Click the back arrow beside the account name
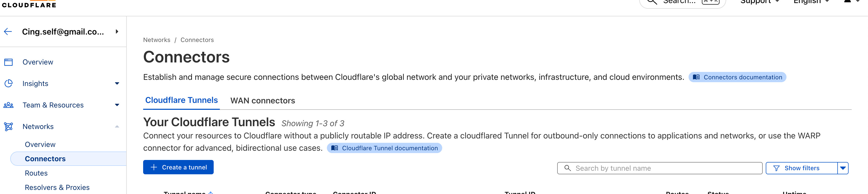868x194 pixels. 8,32
